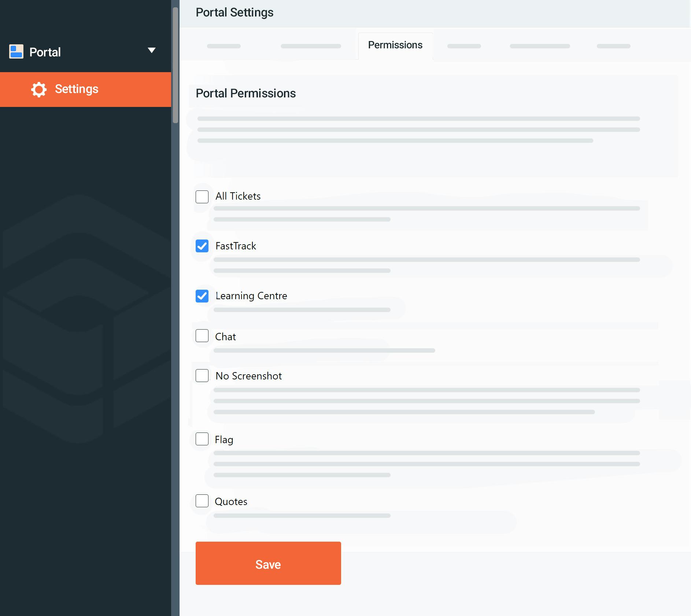Screen dimensions: 691x616
Task: Enable the All Tickets checkbox
Action: (x=202, y=197)
